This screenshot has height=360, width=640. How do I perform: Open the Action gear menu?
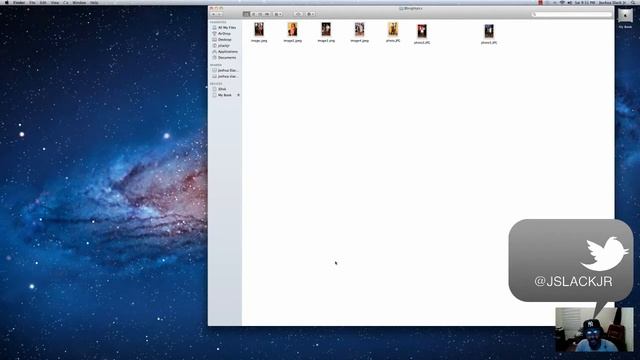(x=311, y=14)
